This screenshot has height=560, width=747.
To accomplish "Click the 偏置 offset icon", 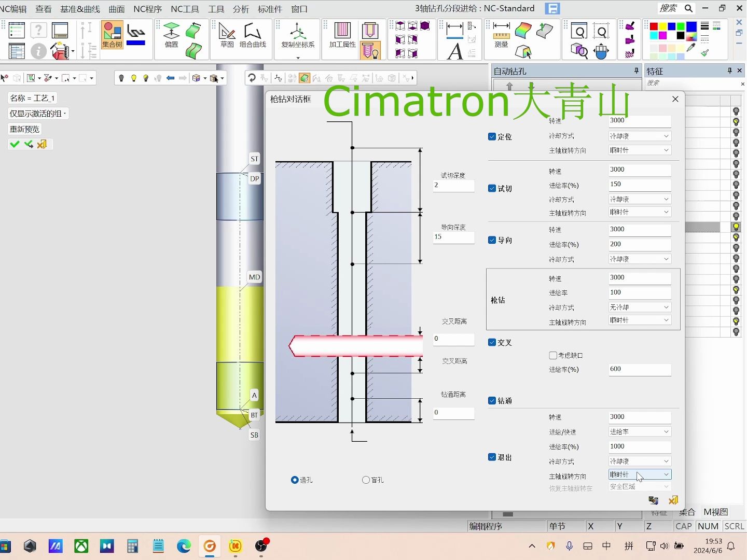I will tap(171, 35).
